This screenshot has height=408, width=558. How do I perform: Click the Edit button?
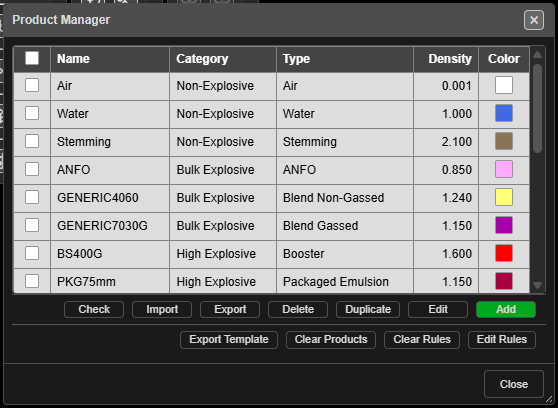point(438,309)
